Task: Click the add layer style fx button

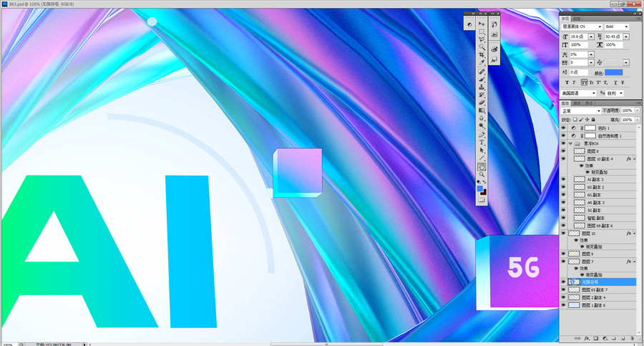Action: pos(587,339)
